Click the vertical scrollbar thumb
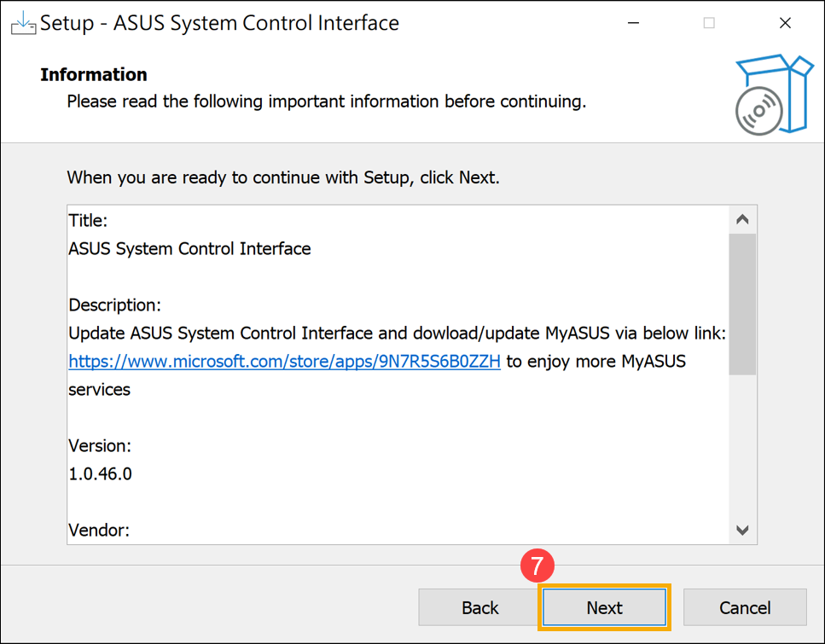 pyautogui.click(x=742, y=303)
